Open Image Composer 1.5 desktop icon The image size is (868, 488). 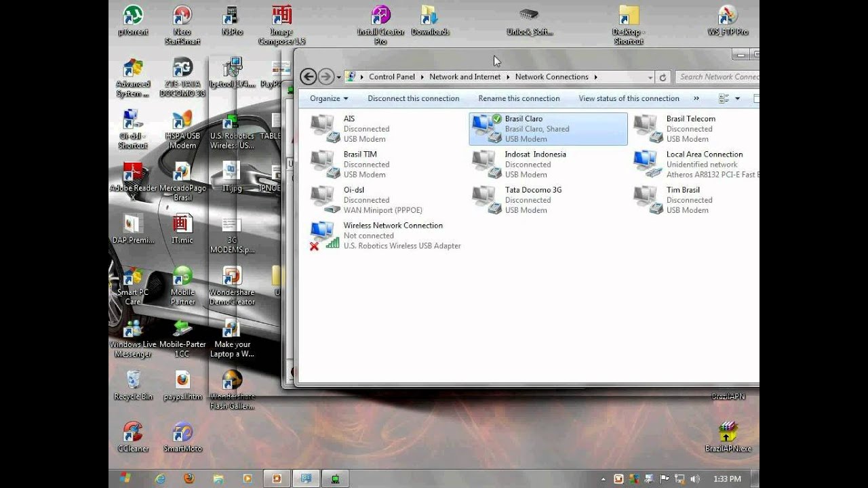click(281, 25)
